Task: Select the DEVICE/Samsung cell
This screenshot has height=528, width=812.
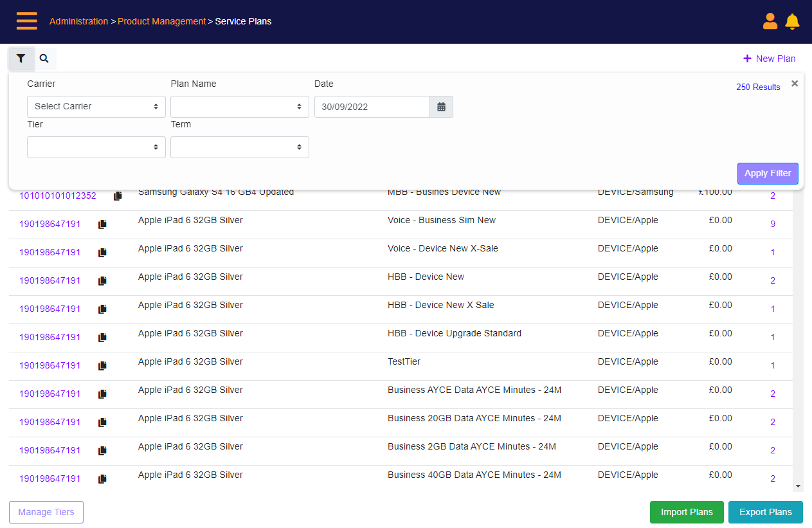Action: click(x=636, y=192)
